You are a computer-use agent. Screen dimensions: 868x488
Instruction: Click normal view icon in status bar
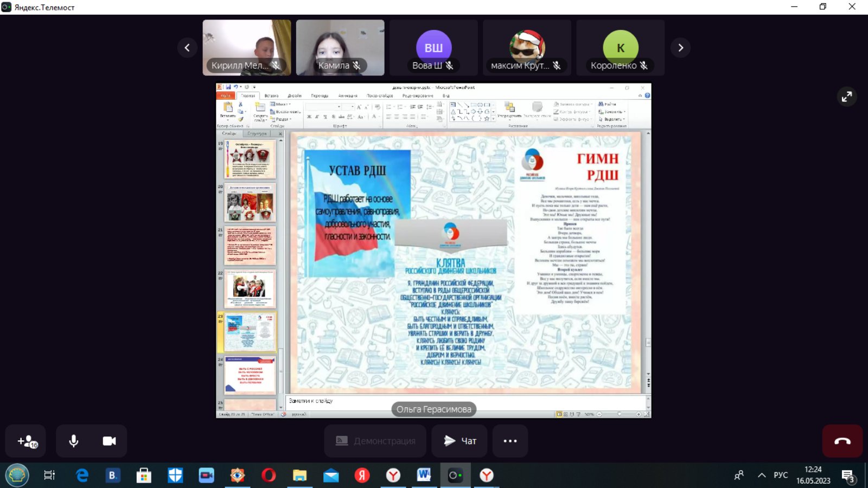point(559,414)
